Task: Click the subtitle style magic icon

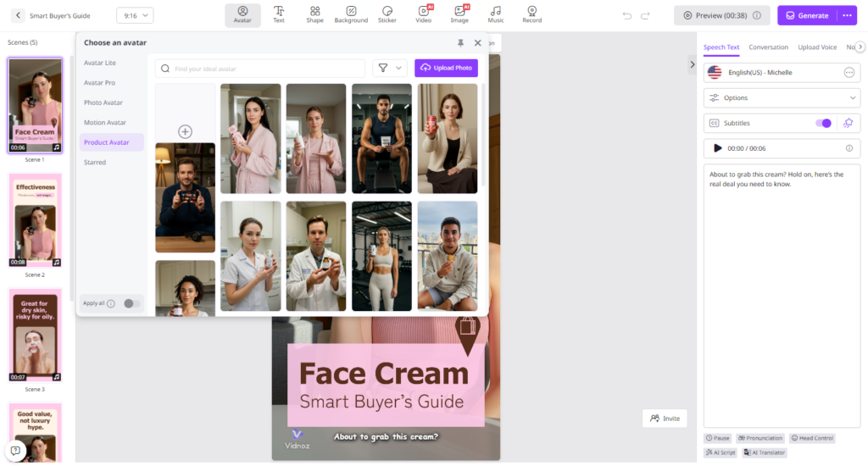Action: coord(848,123)
